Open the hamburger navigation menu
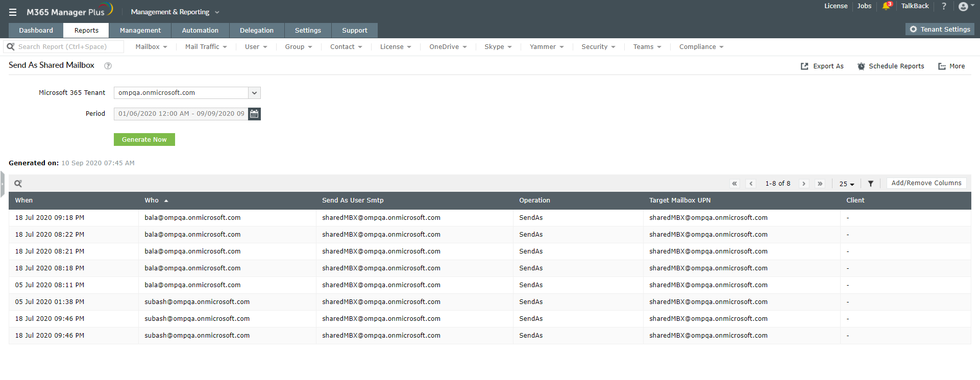This screenshot has height=380, width=980. [13, 12]
